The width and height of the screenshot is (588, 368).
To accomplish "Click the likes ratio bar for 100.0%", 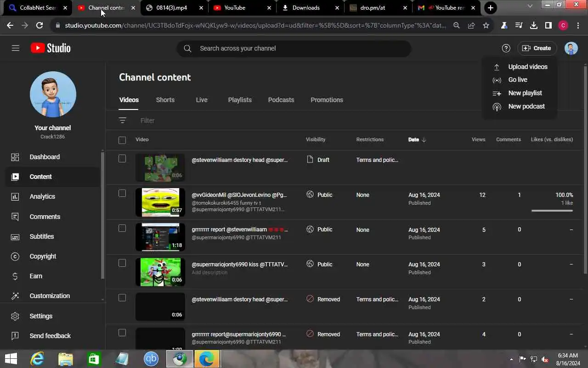I will [552, 211].
